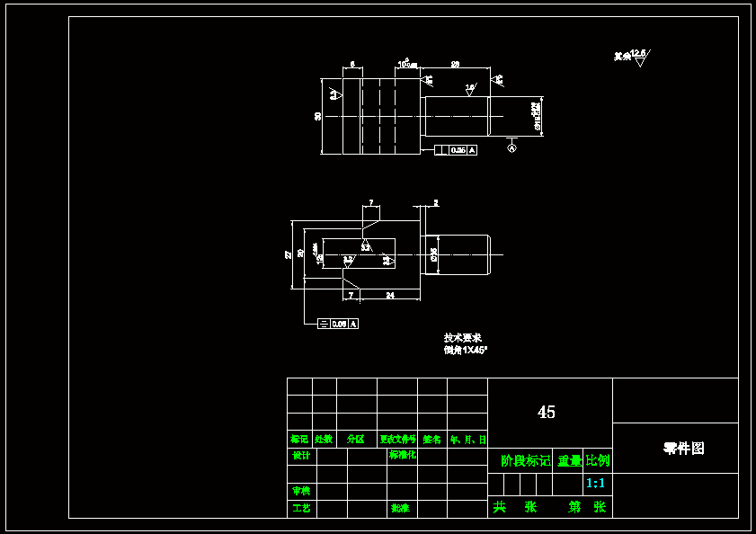Select the '27' height dimension in lower view

(289, 254)
